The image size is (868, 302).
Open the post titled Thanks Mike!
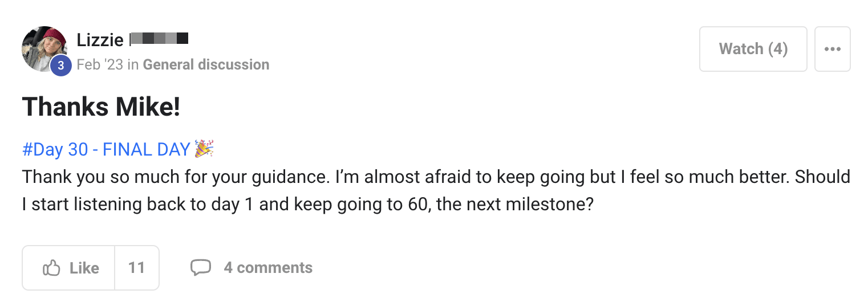[101, 107]
